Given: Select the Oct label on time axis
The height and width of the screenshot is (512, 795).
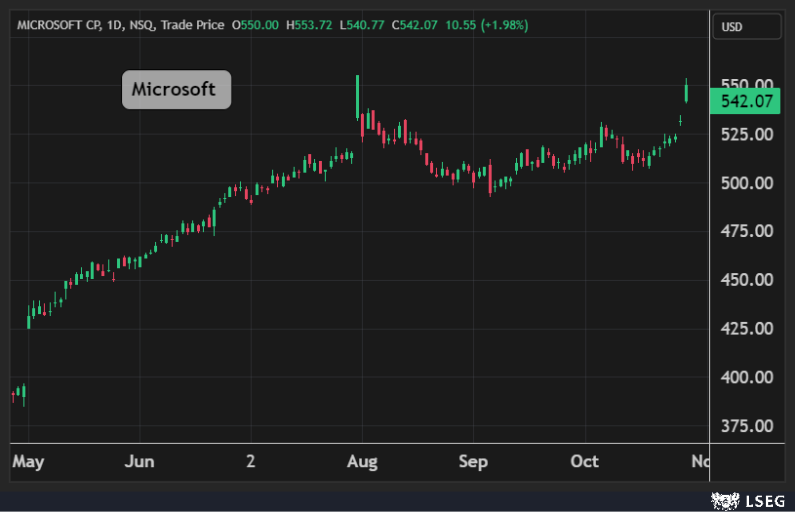Looking at the screenshot, I should click(x=584, y=461).
